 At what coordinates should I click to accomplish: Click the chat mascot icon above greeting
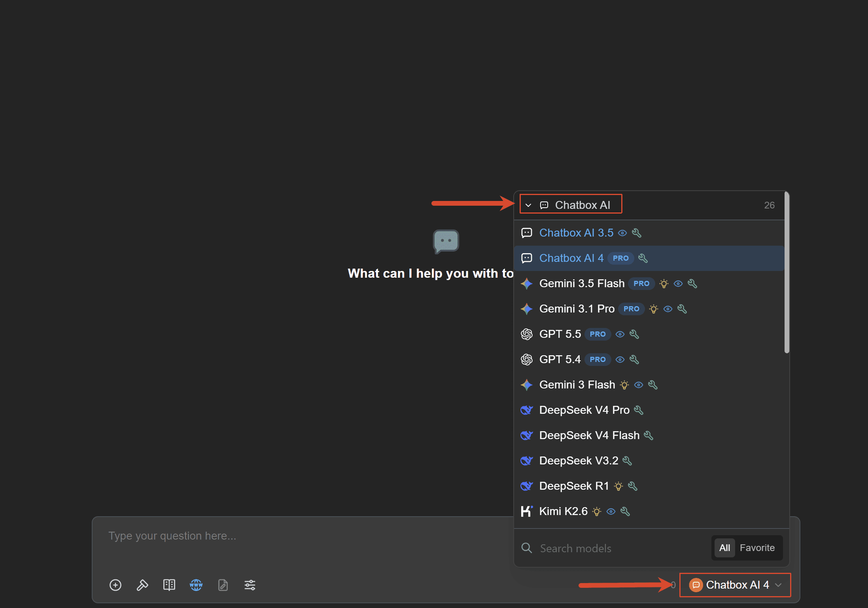click(446, 241)
